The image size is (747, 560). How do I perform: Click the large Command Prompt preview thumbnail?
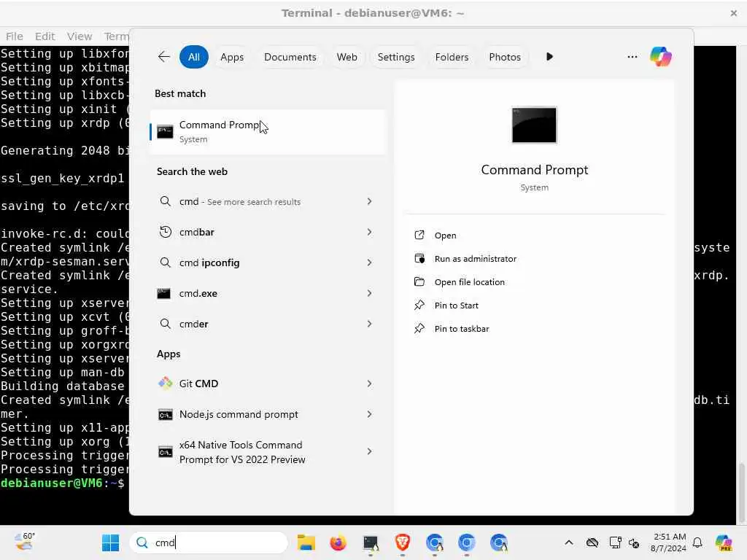(x=534, y=125)
